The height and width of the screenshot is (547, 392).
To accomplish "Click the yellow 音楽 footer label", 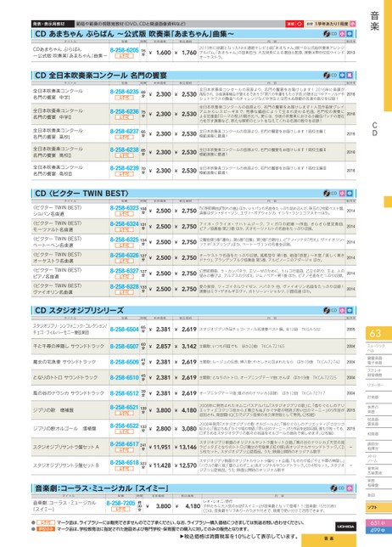I will pos(328,539).
